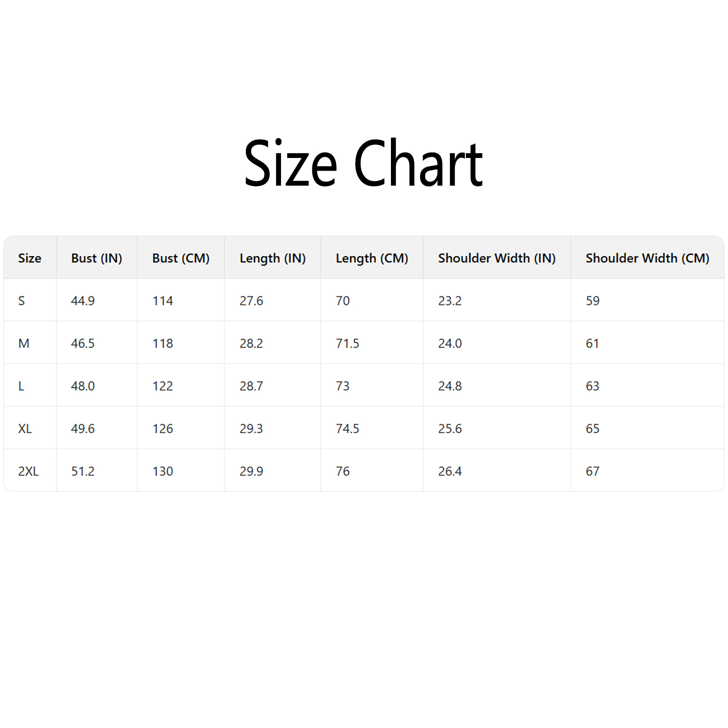The image size is (728, 728).
Task: Click the Length (CM) column header
Action: click(x=372, y=258)
